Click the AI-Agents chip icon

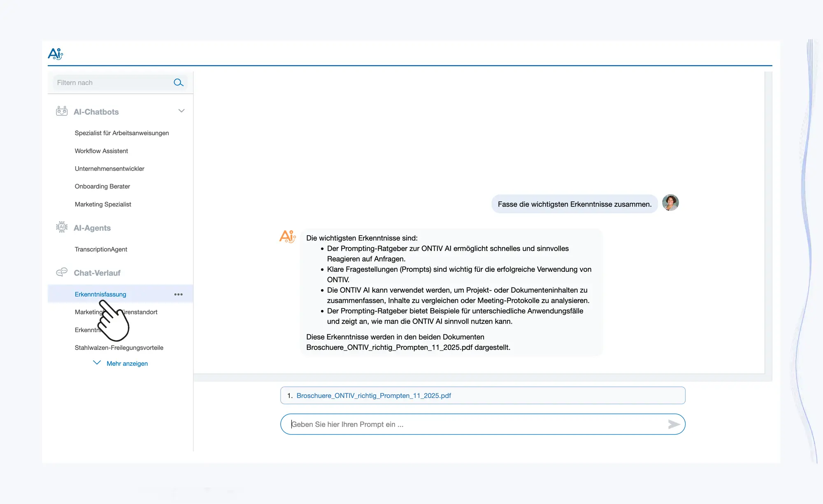(62, 227)
